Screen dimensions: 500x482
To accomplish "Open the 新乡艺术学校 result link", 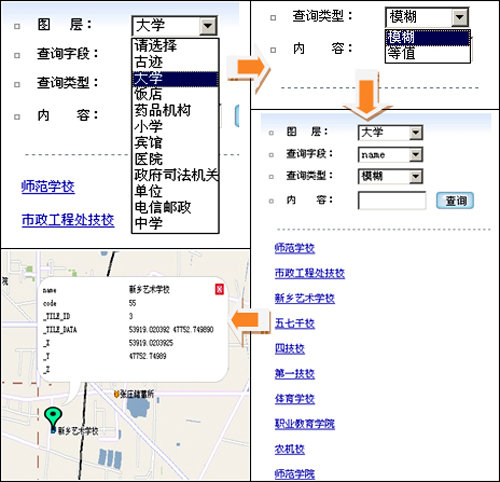I will pos(305,298).
